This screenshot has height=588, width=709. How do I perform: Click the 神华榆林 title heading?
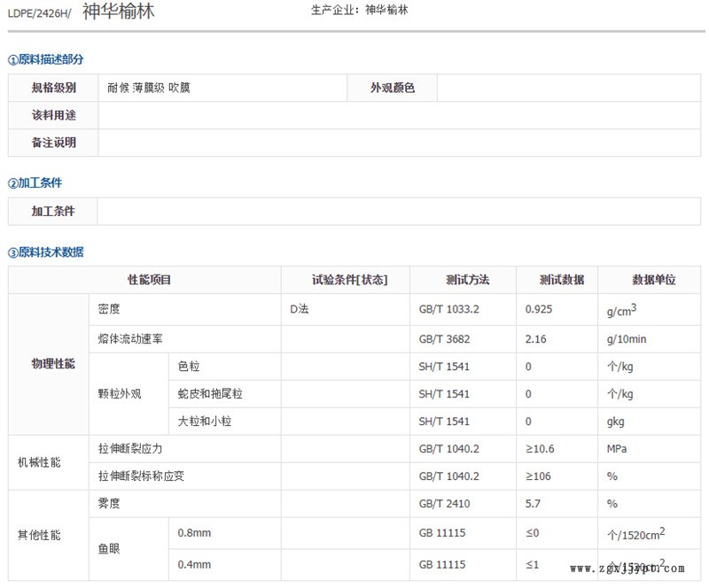(118, 12)
